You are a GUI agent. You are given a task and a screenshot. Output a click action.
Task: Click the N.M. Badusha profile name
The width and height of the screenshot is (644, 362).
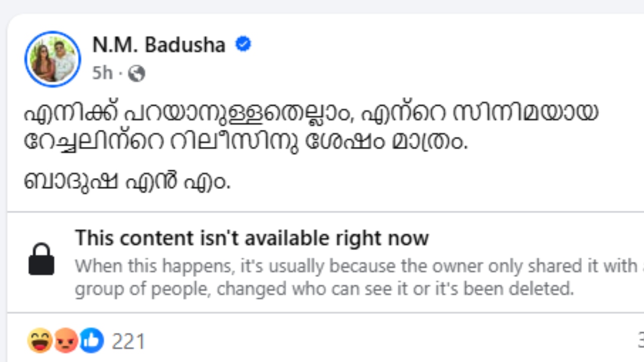pyautogui.click(x=158, y=45)
